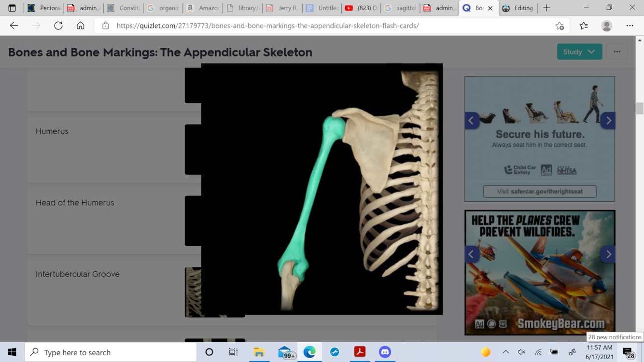
Task: Open Microsoft Edge from taskbar
Action: click(309, 352)
